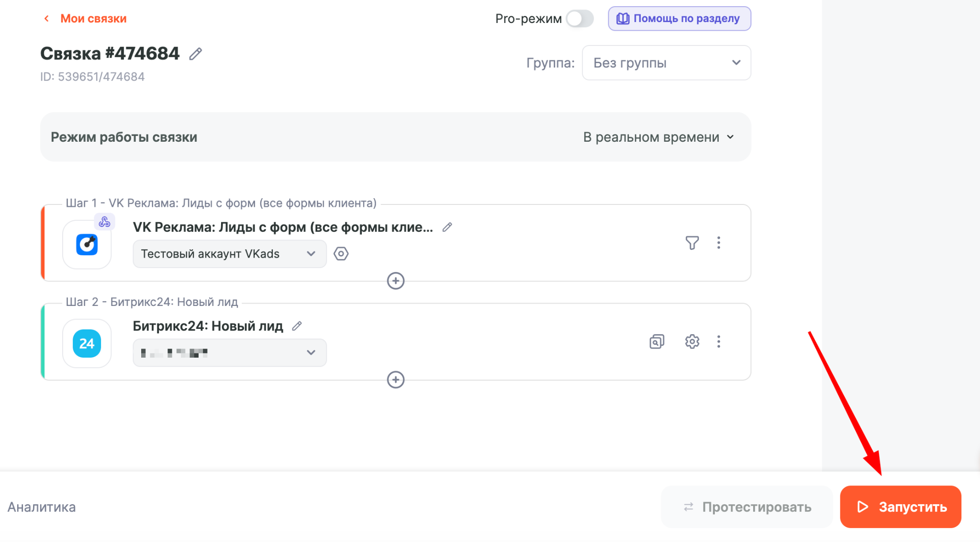
Task: Toggle the Pro-режим switch
Action: pos(579,19)
